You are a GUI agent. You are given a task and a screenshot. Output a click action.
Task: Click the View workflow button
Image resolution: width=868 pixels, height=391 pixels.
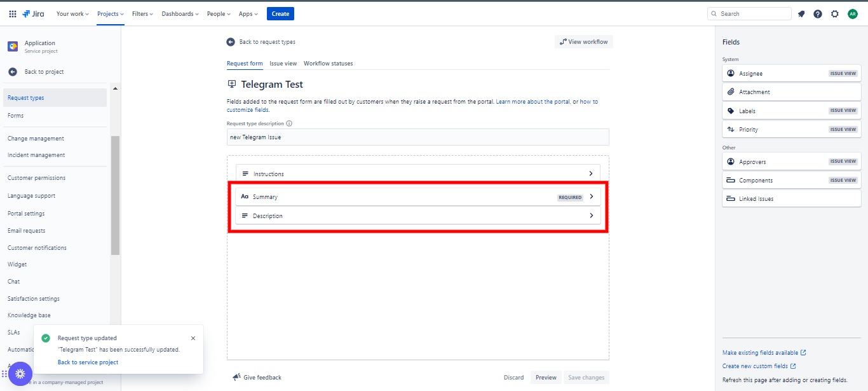click(x=583, y=42)
